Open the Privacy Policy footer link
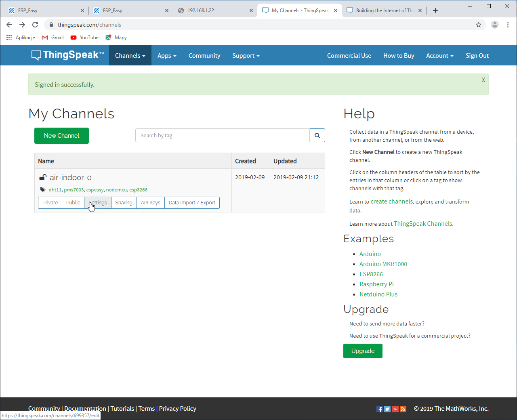This screenshot has height=420, width=517. pyautogui.click(x=178, y=409)
